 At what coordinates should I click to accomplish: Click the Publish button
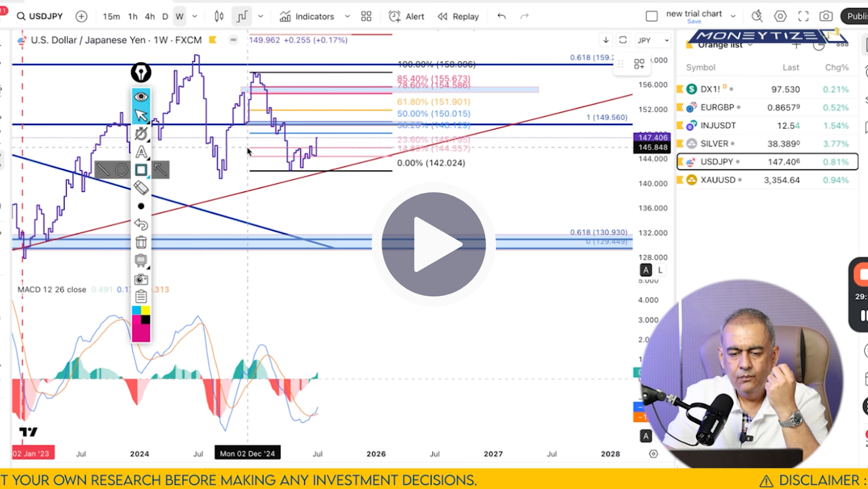click(855, 16)
